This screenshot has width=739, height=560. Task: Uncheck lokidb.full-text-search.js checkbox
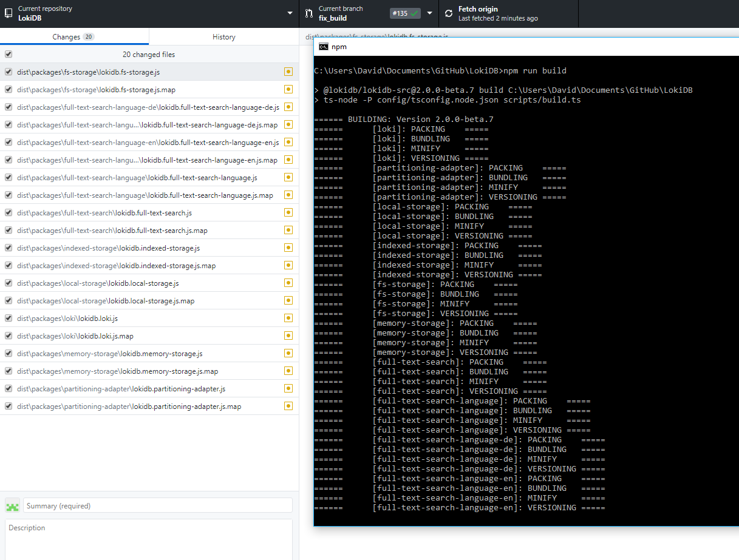click(x=9, y=212)
